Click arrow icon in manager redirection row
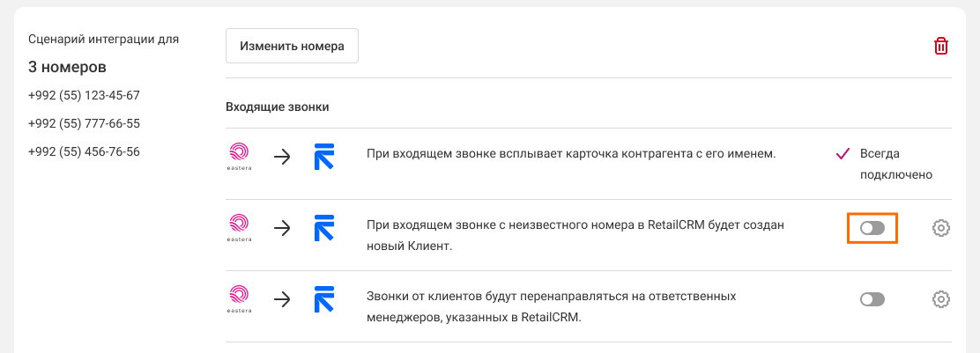 coord(282,300)
